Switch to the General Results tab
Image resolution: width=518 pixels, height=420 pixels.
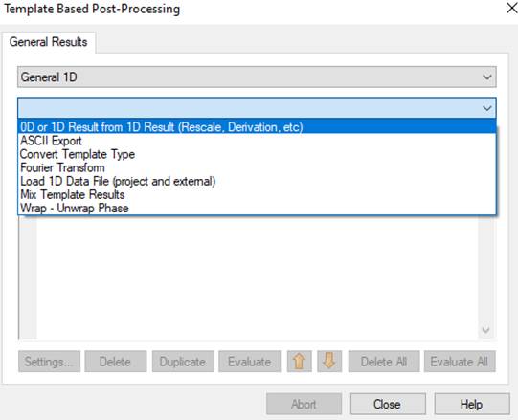[49, 42]
